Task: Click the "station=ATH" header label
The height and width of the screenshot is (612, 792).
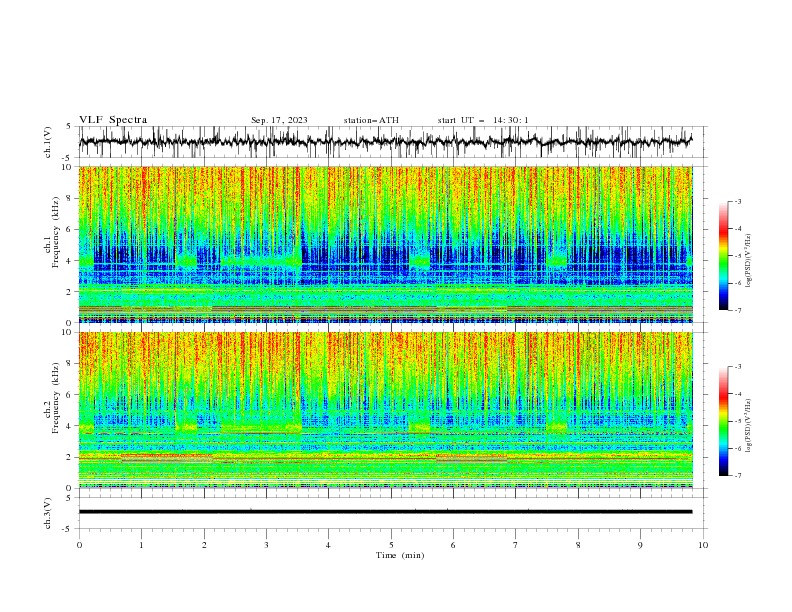Action: pyautogui.click(x=371, y=120)
